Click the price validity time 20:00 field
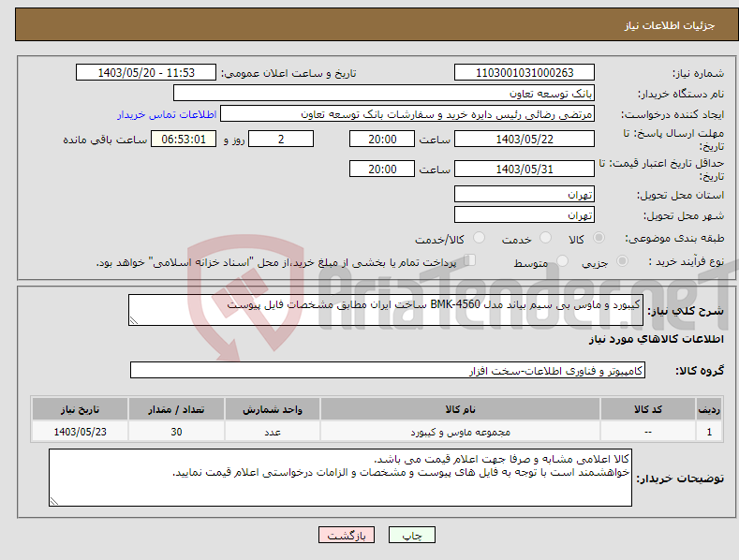Image resolution: width=739 pixels, height=560 pixels. pyautogui.click(x=382, y=169)
